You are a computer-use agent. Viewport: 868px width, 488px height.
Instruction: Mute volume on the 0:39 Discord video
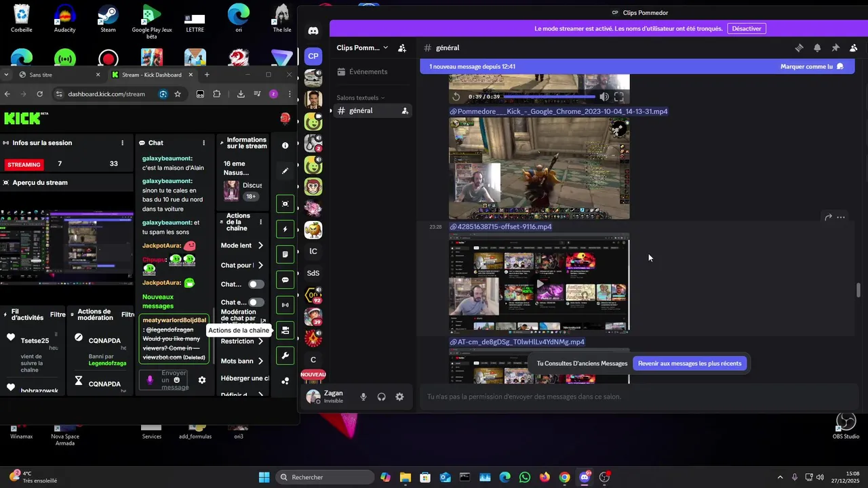[604, 97]
